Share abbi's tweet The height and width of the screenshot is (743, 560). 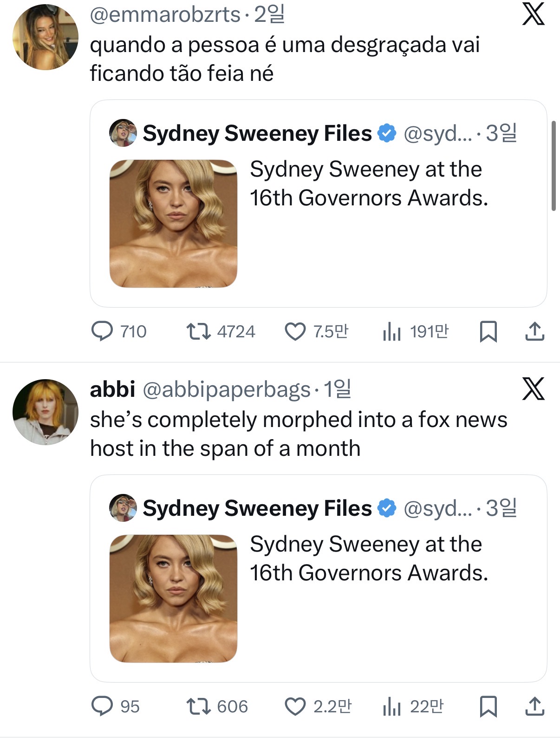[x=534, y=706]
